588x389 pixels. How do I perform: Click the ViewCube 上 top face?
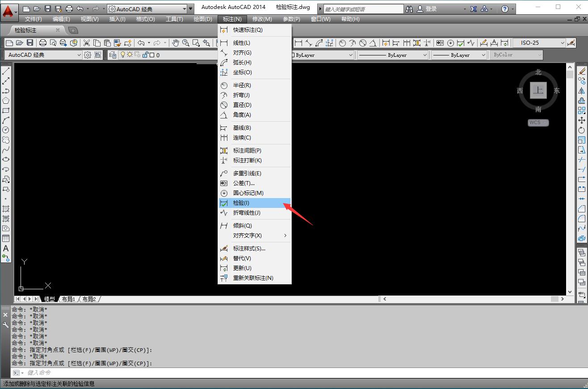(538, 90)
